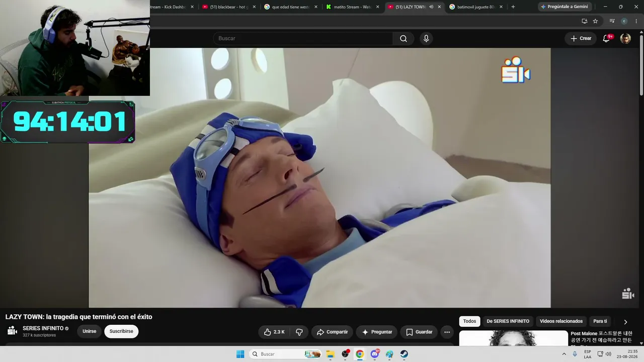Click the YouTube search magnifier button
Screen dimensions: 644x362
[404, 38]
